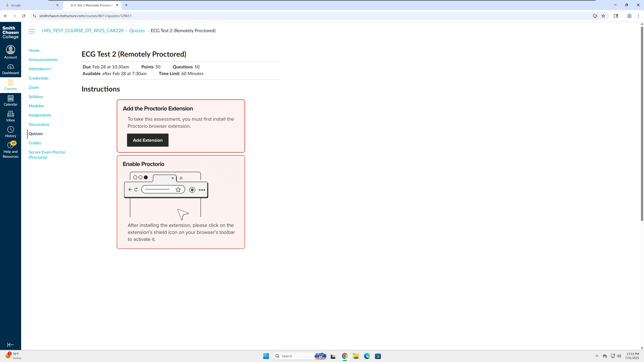Go to Quizzes breadcrumb link

coord(137,31)
